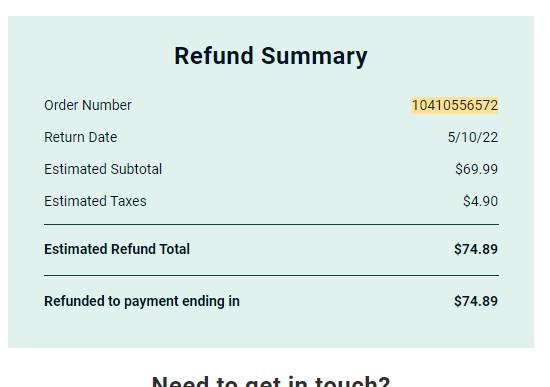The image size is (550, 387).
Task: Click the $4.90 taxes amount
Action: pos(480,201)
